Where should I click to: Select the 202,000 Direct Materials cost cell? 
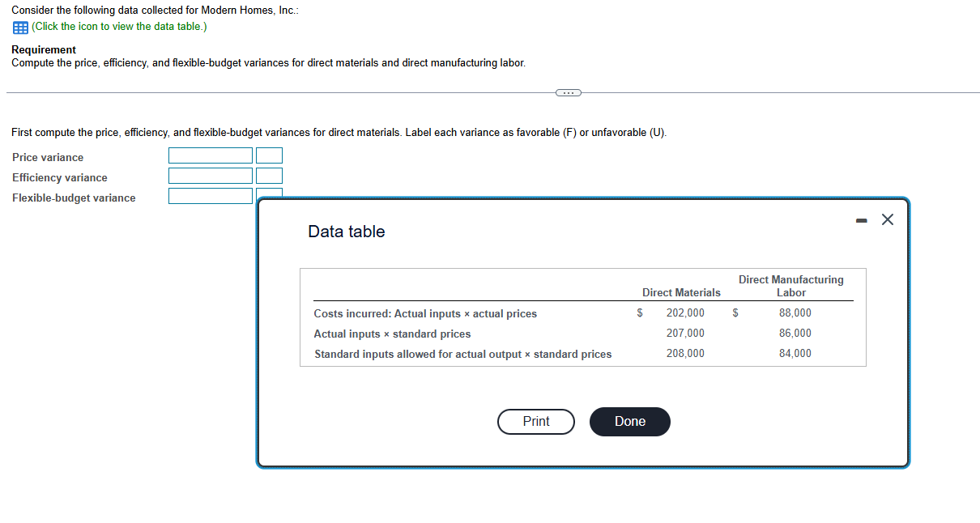[685, 313]
